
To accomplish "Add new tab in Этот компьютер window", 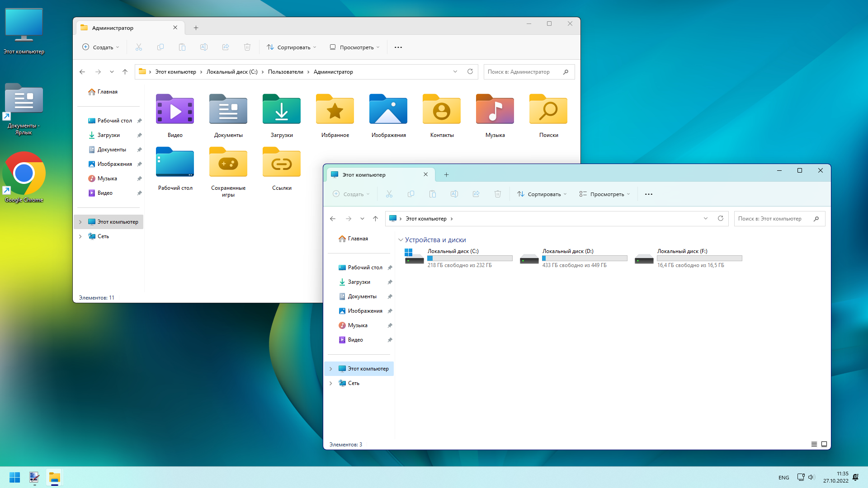I will coord(446,175).
